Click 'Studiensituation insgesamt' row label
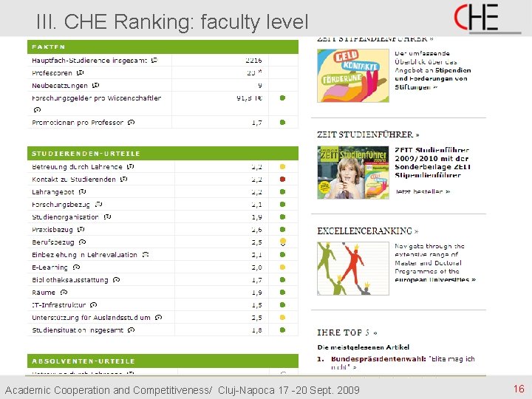This screenshot has height=399, width=532. tap(78, 330)
